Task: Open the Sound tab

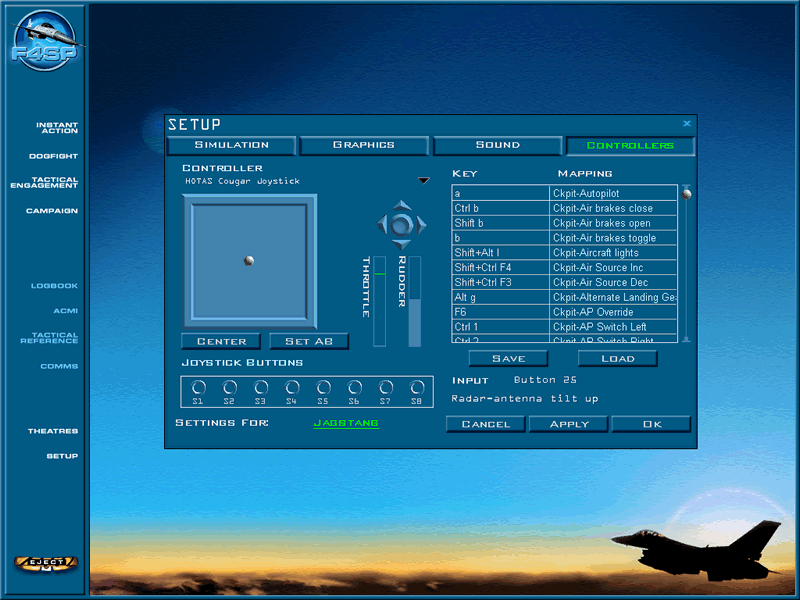Action: point(497,145)
